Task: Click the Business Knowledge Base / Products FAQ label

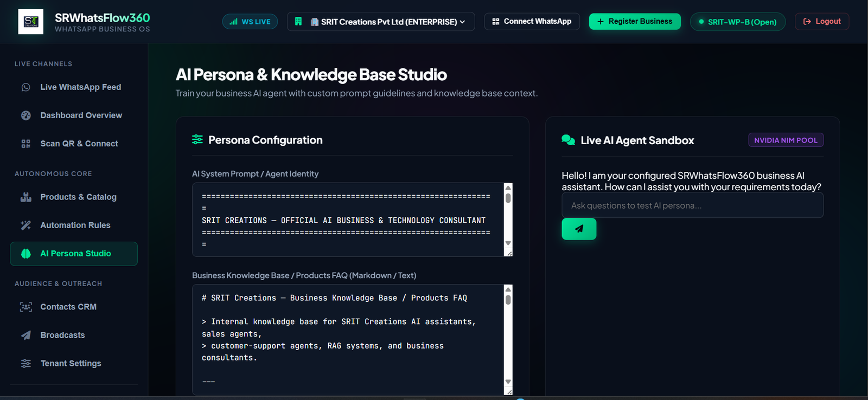Action: click(x=304, y=275)
